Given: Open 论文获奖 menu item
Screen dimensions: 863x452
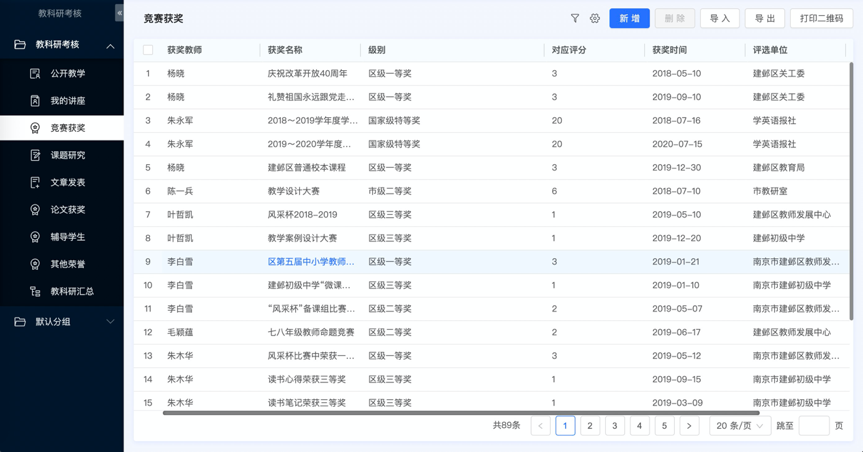Looking at the screenshot, I should coord(62,210).
